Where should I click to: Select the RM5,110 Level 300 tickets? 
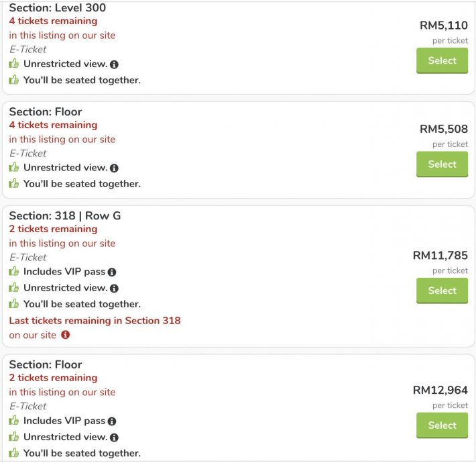(x=442, y=60)
